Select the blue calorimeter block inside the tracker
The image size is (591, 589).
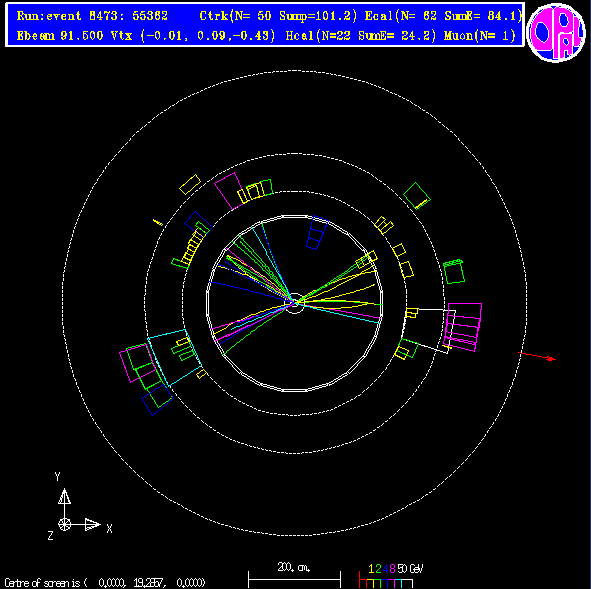click(317, 233)
